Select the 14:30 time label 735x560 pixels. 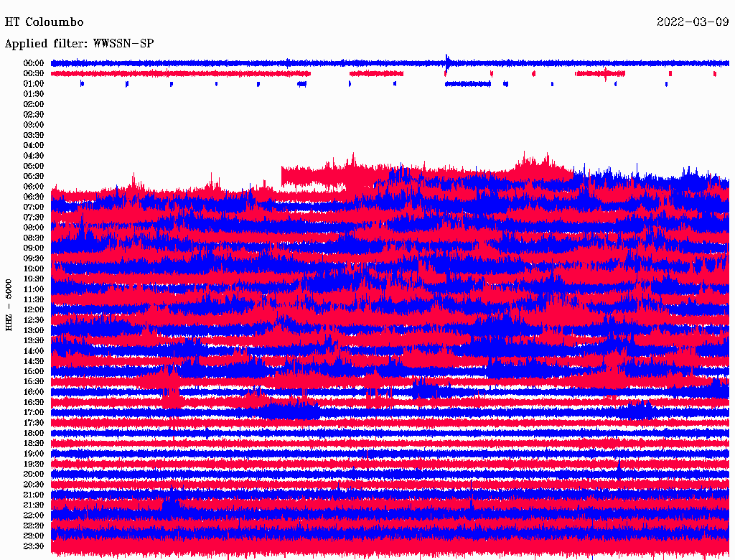(34, 361)
